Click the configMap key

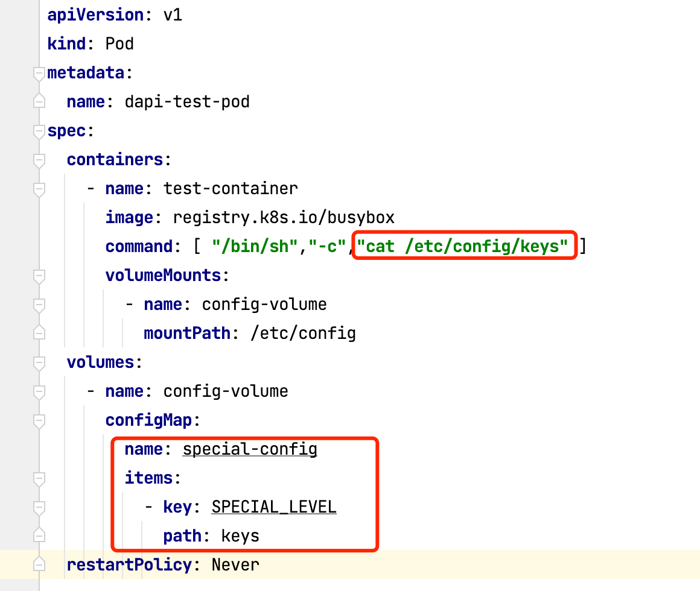(148, 420)
